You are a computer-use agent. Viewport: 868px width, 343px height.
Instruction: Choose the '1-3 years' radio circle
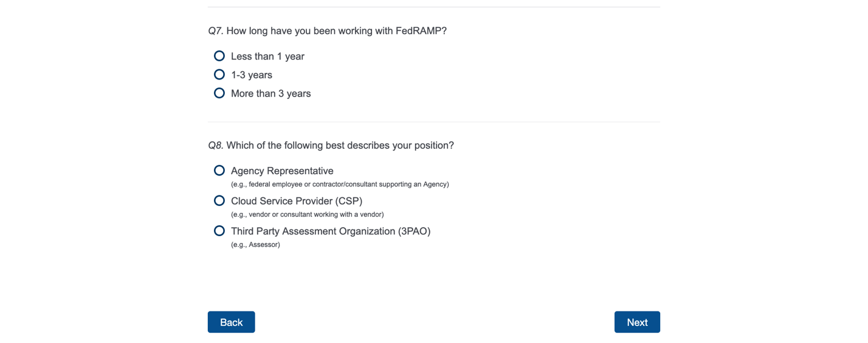[x=219, y=75]
